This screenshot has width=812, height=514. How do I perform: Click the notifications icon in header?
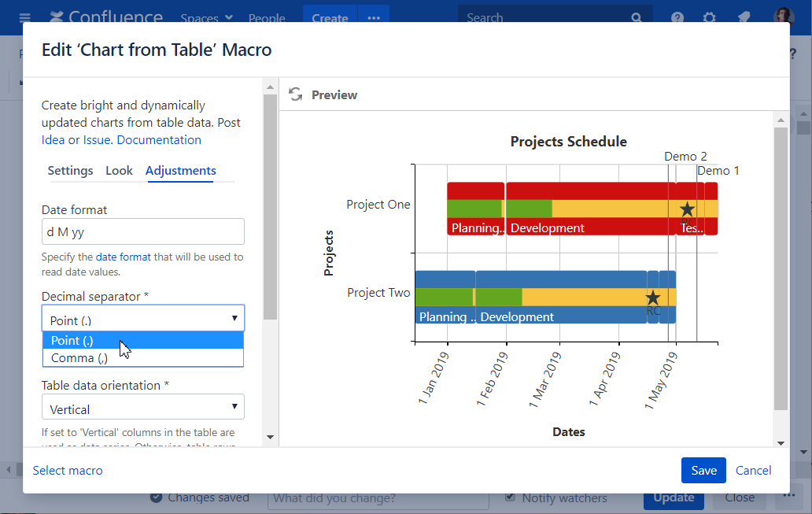[x=744, y=17]
